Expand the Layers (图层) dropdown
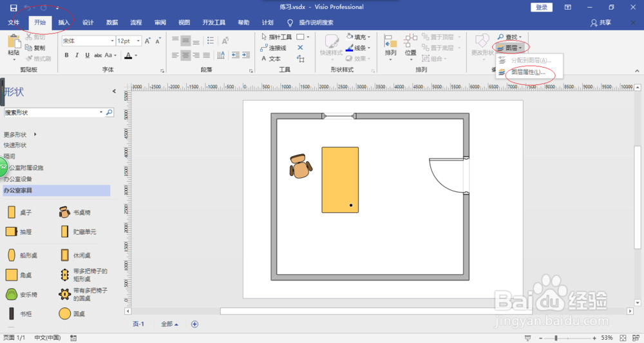 509,48
